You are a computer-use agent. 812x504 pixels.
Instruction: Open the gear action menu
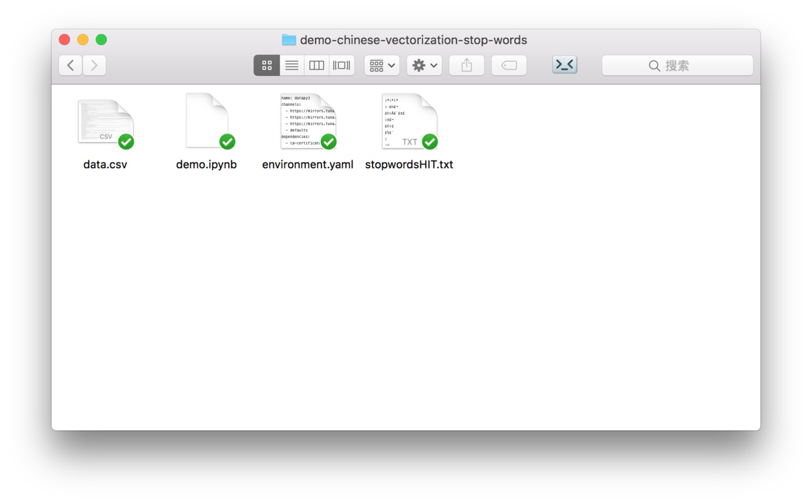(x=424, y=65)
